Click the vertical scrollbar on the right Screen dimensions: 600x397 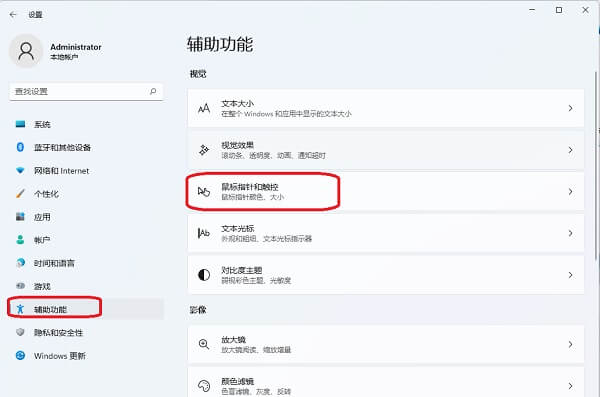[x=596, y=167]
